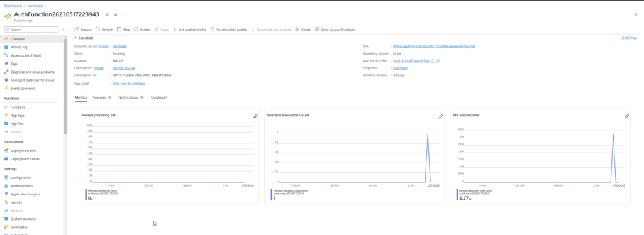Open the more options ellipsis by title
The height and width of the screenshot is (235, 644).
point(124,14)
